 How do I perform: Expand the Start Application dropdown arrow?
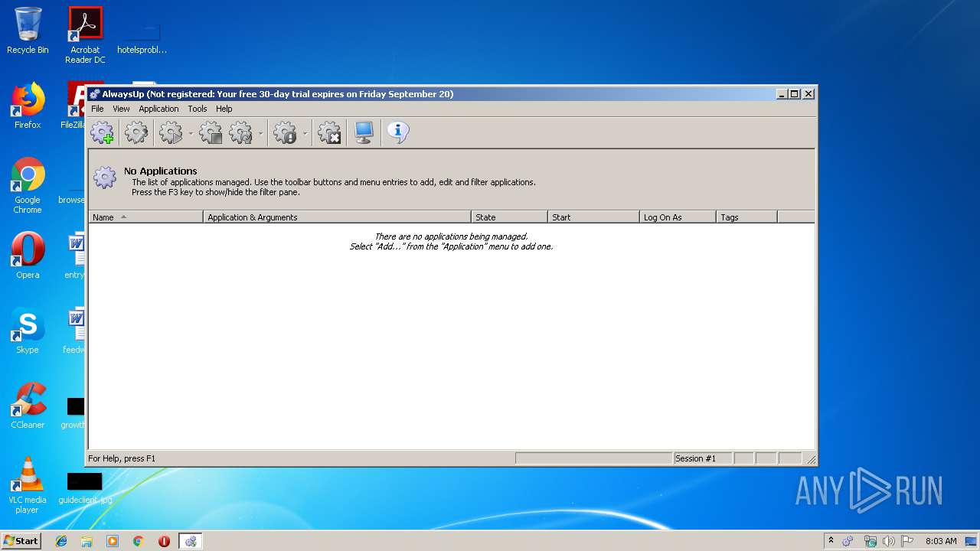pyautogui.click(x=191, y=133)
